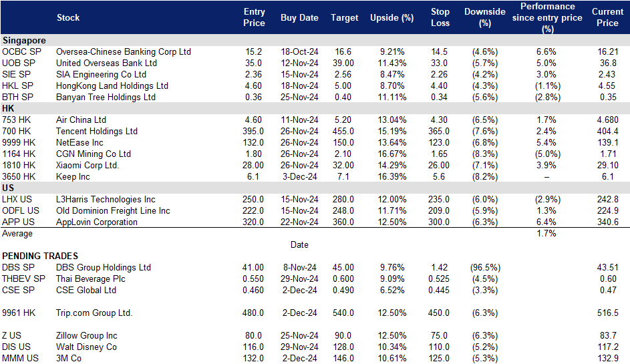The image size is (630, 364).
Task: Select 'Zillow Group Inc' cell
Action: (87, 335)
